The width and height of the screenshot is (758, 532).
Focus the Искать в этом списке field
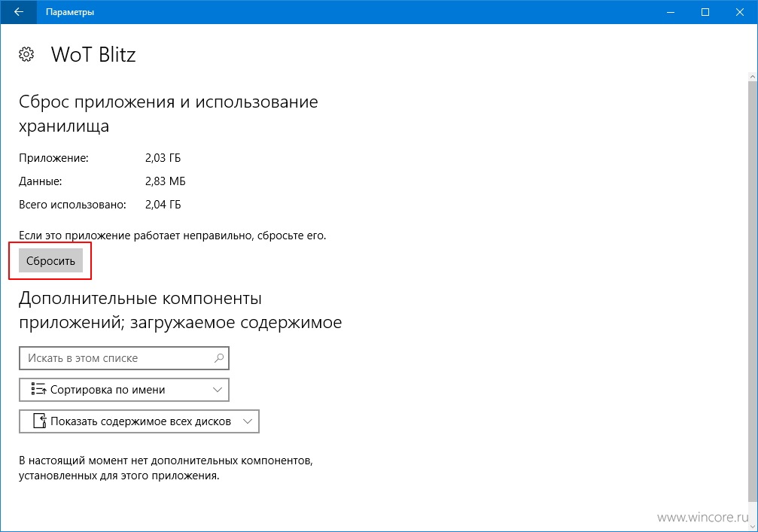click(123, 358)
